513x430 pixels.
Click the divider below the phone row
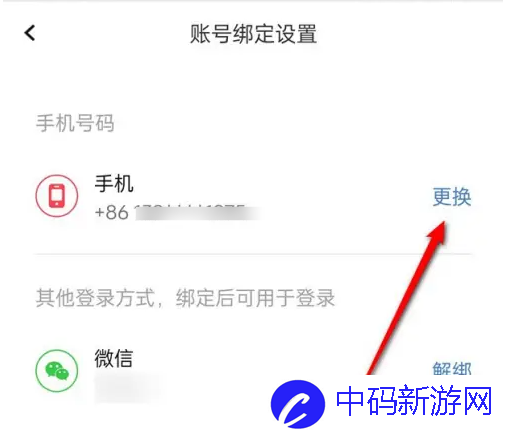tap(253, 254)
